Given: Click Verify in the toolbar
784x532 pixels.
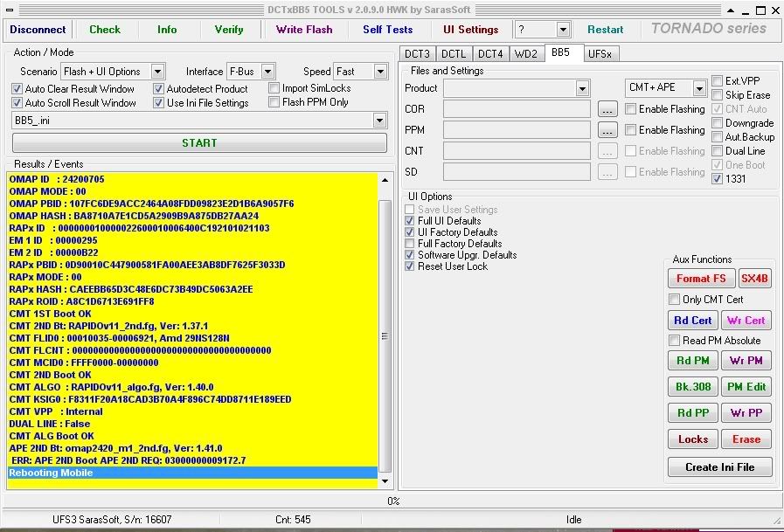Looking at the screenshot, I should click(228, 30).
